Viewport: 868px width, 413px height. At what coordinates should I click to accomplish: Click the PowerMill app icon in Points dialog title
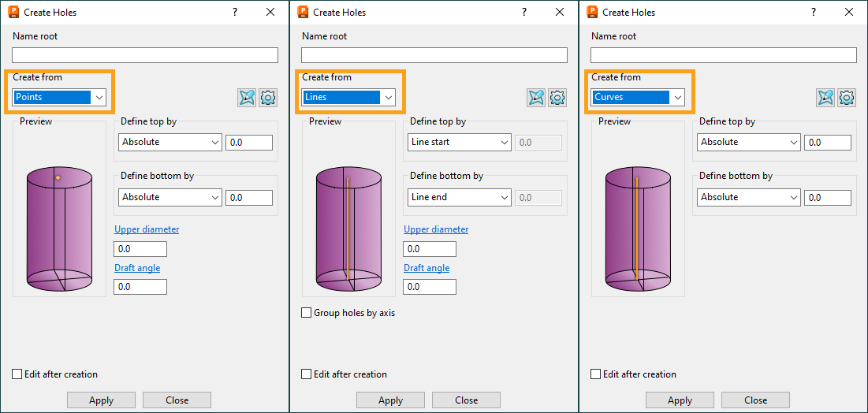[14, 12]
